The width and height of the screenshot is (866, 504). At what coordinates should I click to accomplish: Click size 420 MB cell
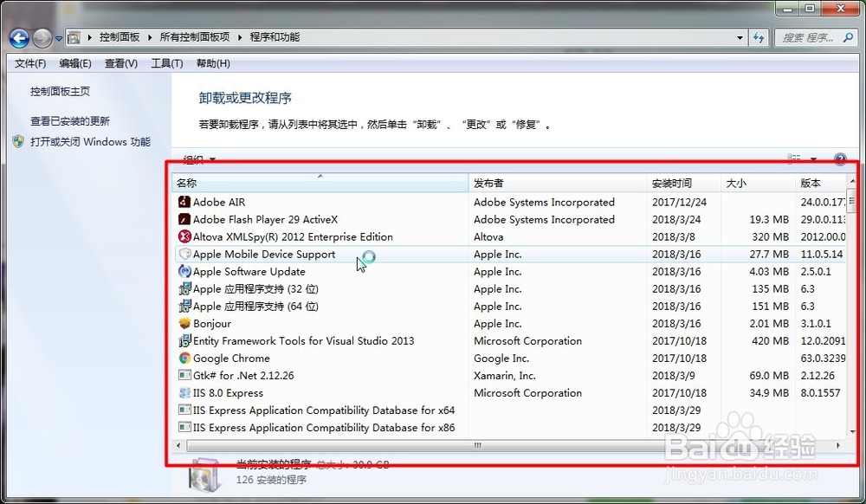(770, 340)
